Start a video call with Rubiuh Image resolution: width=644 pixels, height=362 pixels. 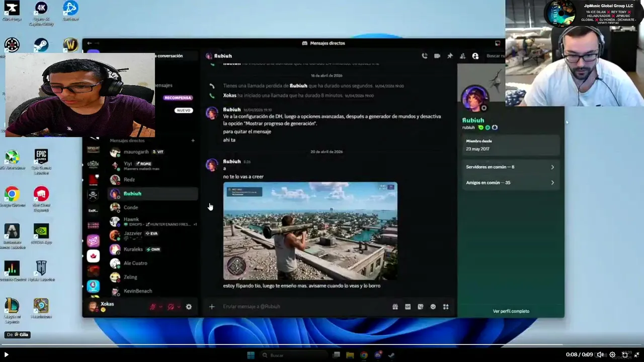437,56
